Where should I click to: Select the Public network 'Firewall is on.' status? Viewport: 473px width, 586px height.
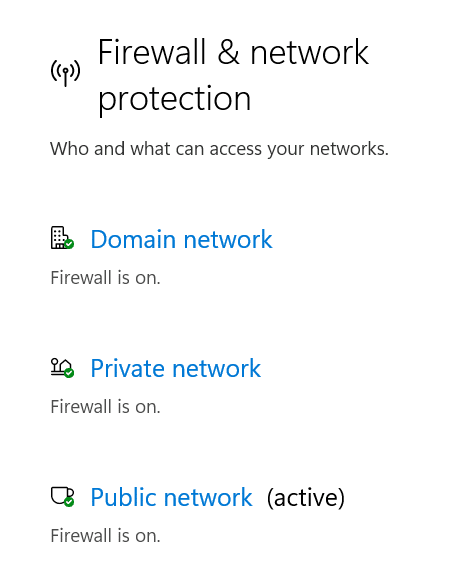pos(105,536)
